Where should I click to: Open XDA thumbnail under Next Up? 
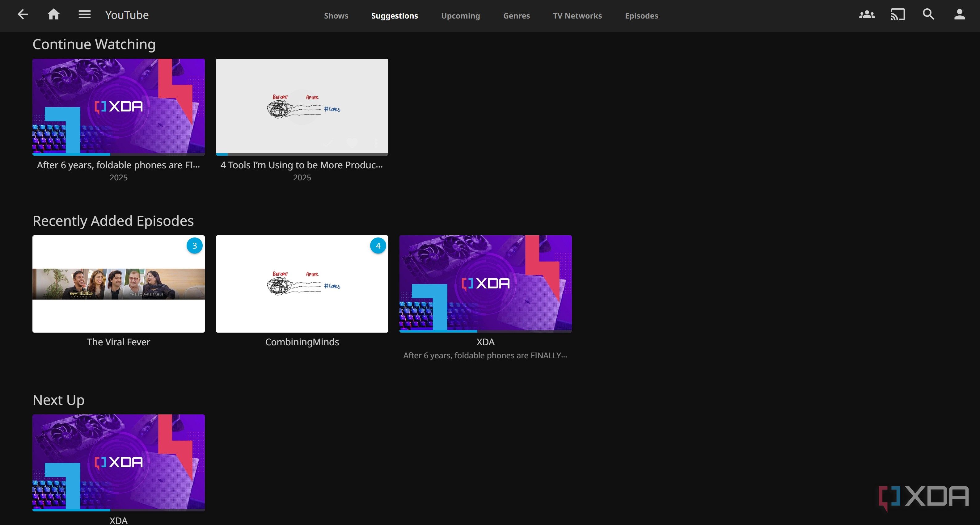click(x=118, y=462)
